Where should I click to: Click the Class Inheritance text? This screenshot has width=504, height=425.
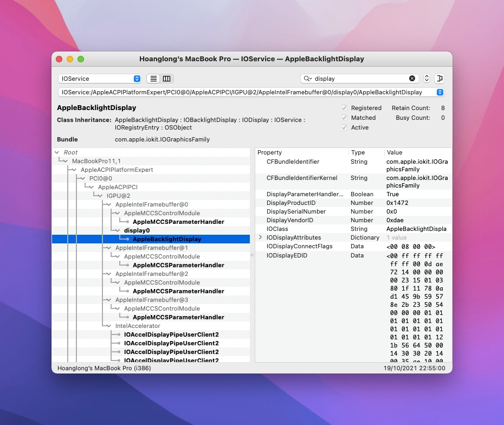[x=210, y=124]
